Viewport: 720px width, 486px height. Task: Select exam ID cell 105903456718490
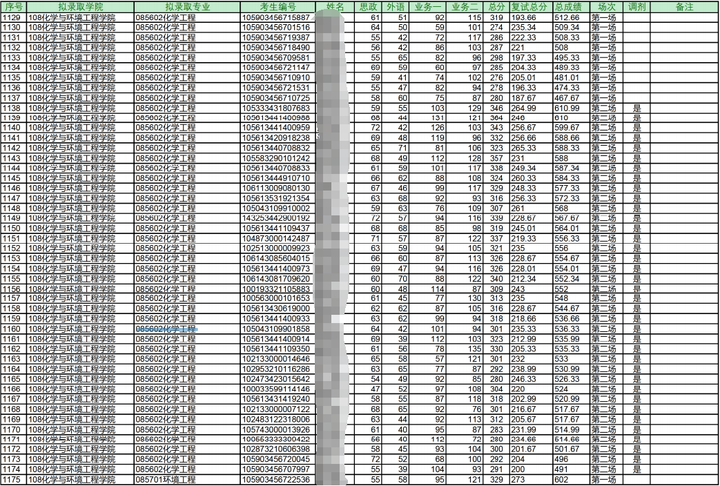click(x=278, y=47)
